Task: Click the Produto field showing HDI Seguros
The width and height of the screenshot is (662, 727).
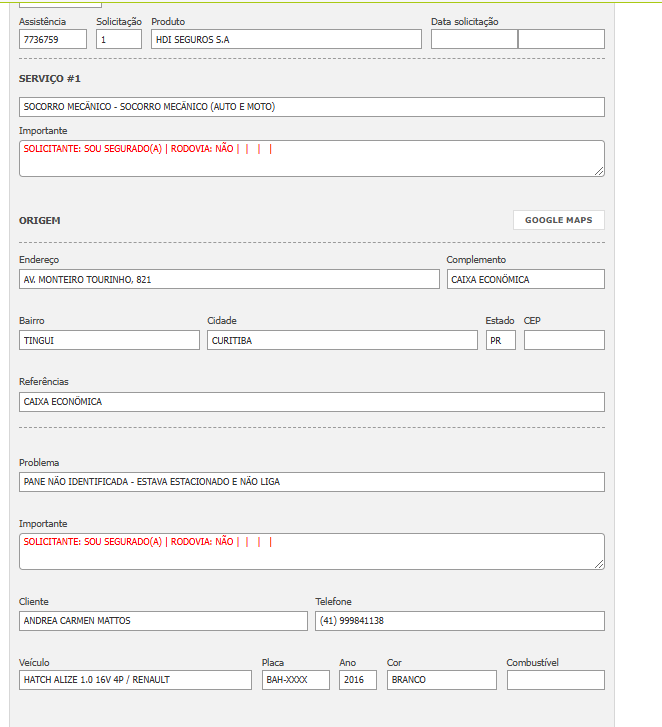Action: coord(286,40)
